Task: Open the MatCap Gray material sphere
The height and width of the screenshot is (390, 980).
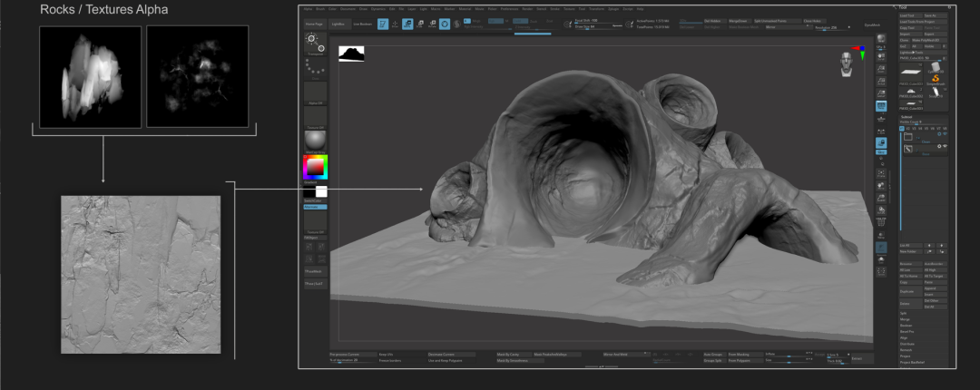Action: (x=315, y=141)
